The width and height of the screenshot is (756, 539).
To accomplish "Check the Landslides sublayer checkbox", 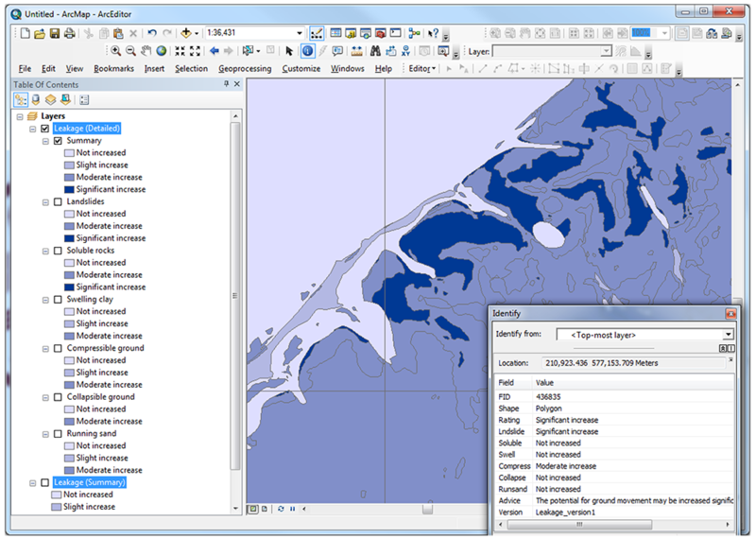I will click(x=58, y=201).
